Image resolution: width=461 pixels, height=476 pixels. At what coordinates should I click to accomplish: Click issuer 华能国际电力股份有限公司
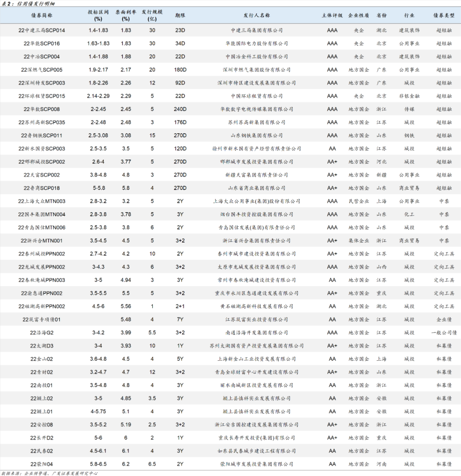pos(257,44)
